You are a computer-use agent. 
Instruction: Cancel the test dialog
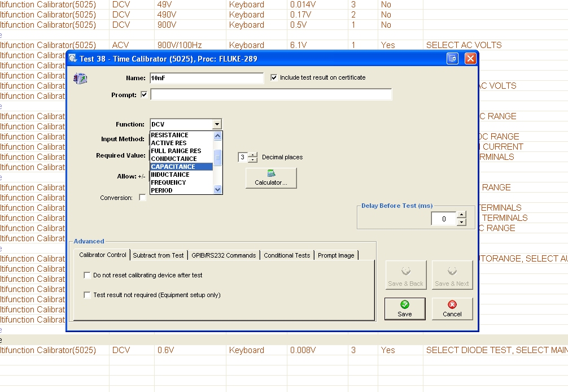point(452,308)
